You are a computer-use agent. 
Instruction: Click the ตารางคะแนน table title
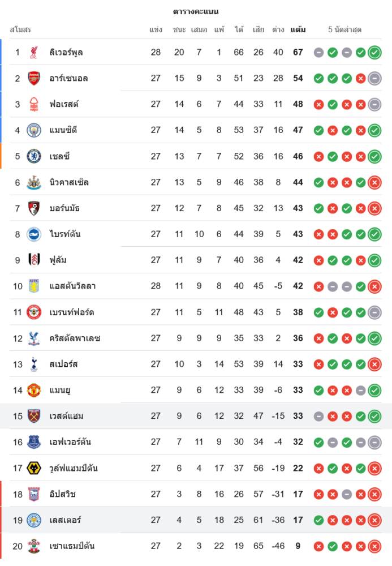[x=196, y=11]
